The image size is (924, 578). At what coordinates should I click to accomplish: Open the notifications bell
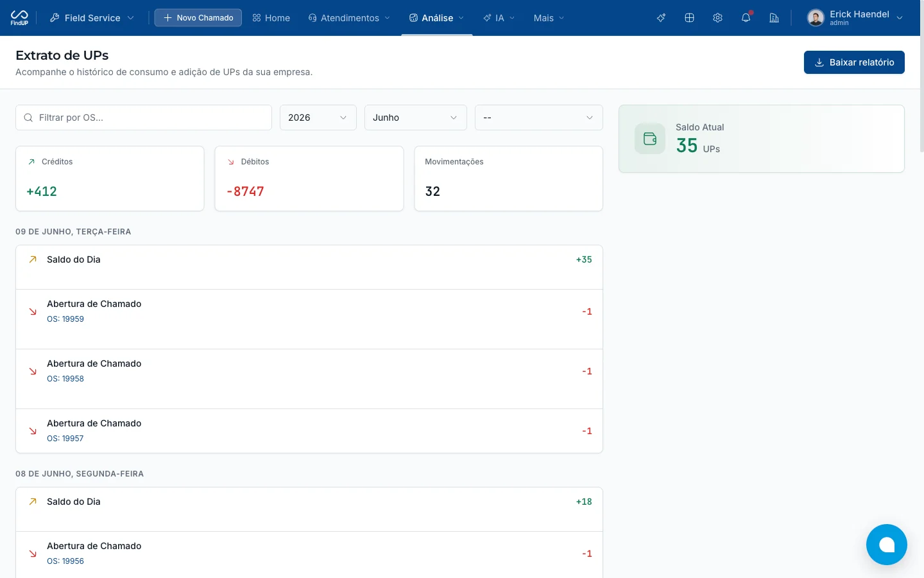(x=746, y=18)
